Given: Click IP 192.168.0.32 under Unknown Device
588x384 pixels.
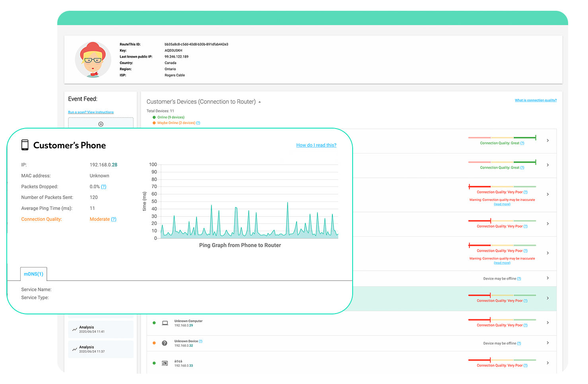Looking at the screenshot, I should pos(184,345).
